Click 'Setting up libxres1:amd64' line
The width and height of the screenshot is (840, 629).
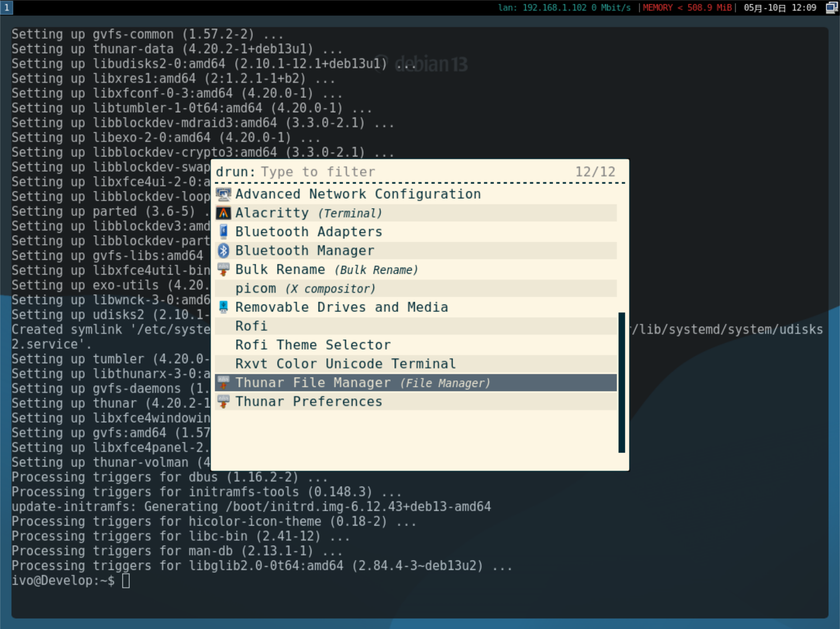(x=173, y=79)
